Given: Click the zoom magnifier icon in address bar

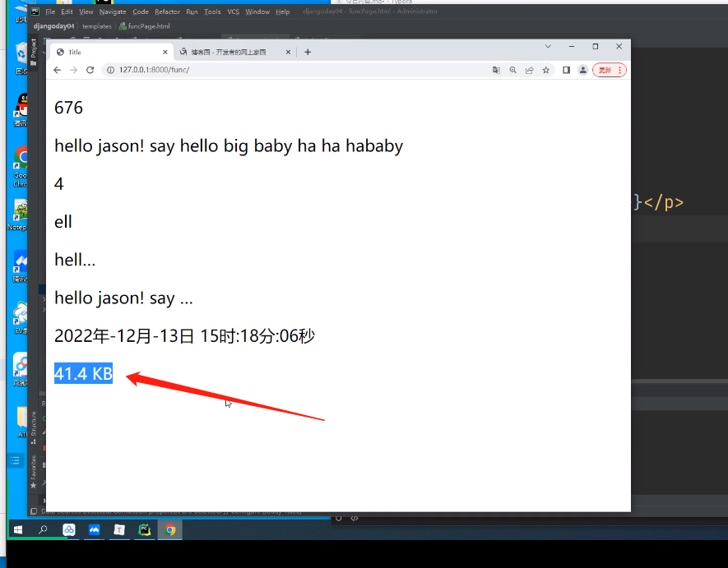Looking at the screenshot, I should point(512,70).
